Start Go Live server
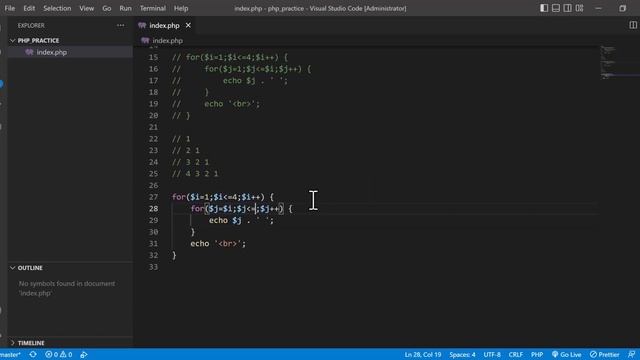The height and width of the screenshot is (360, 640). 567,354
